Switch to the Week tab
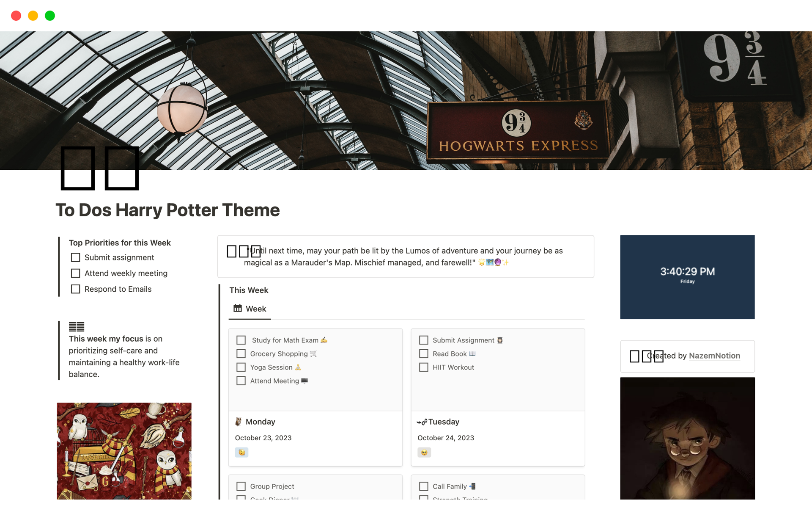Screen dimensions: 812x508 point(250,309)
